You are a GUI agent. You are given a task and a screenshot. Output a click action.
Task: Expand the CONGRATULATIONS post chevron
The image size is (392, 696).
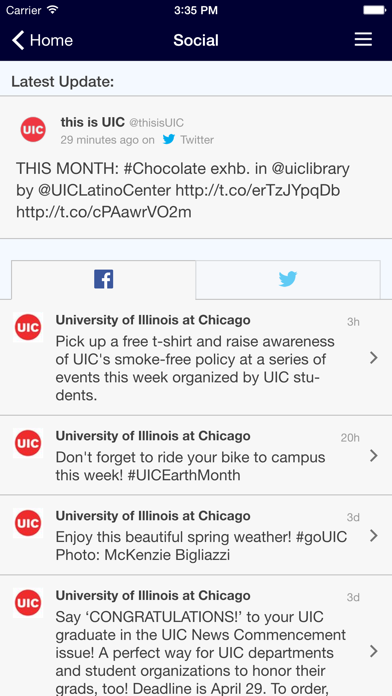point(374,651)
